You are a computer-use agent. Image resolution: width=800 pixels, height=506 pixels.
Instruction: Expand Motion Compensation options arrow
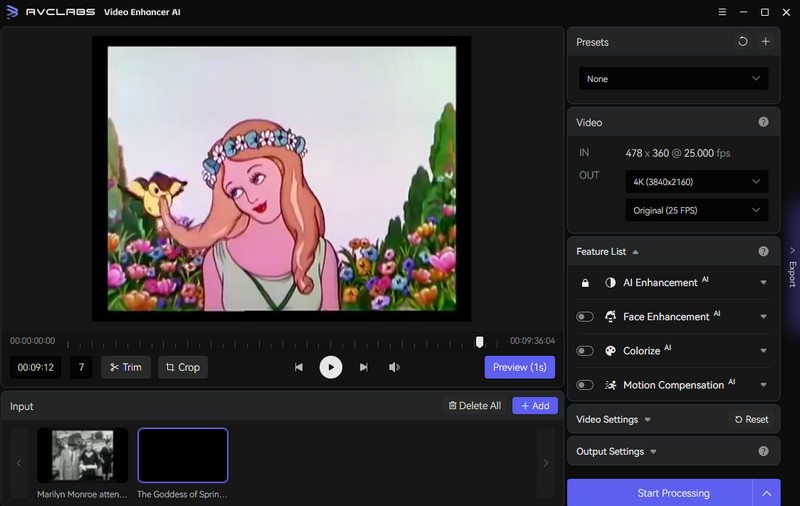[763, 385]
